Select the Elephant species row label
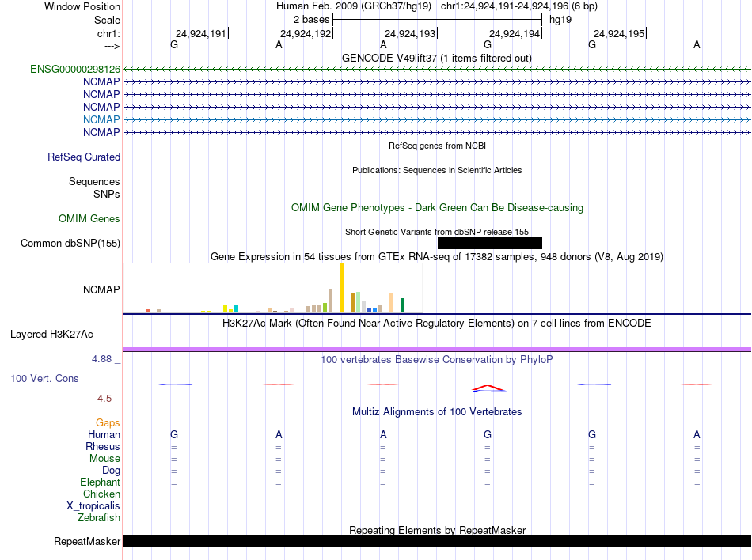 [x=100, y=482]
